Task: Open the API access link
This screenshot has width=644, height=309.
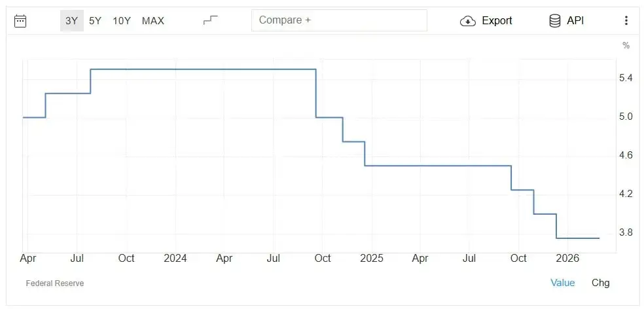Action: [575, 20]
